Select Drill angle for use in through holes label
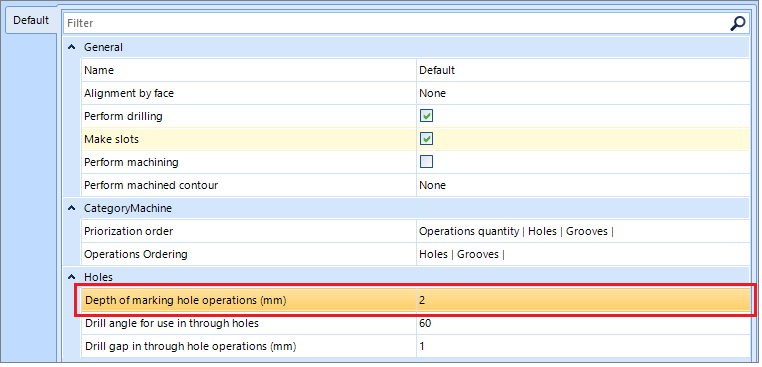 tap(172, 323)
